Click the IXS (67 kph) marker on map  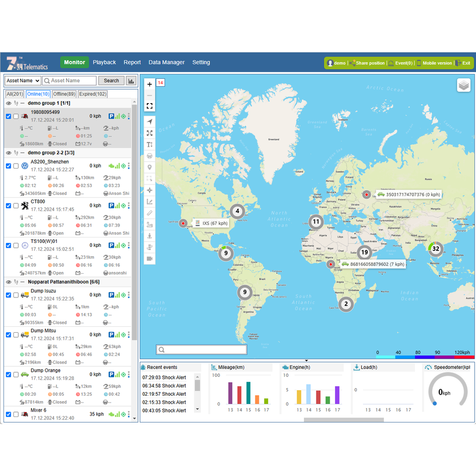tap(183, 224)
